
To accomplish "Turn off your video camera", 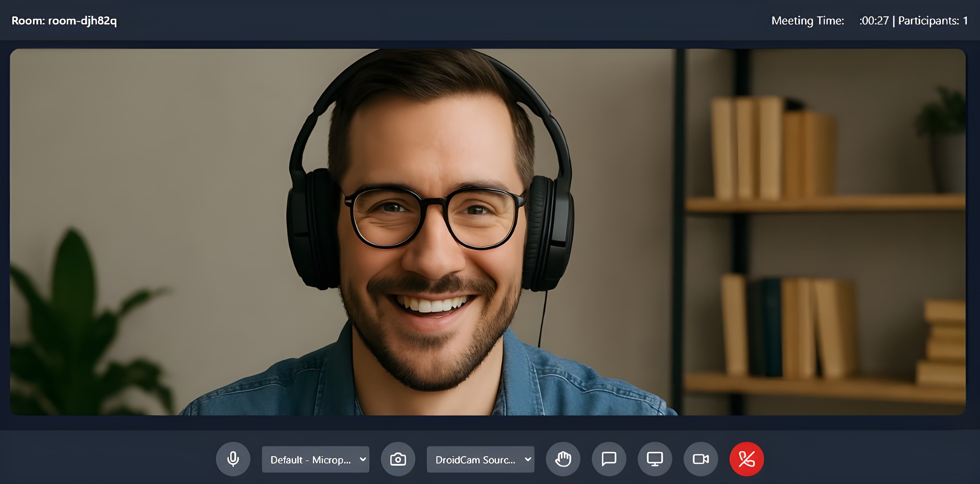I will pyautogui.click(x=701, y=459).
